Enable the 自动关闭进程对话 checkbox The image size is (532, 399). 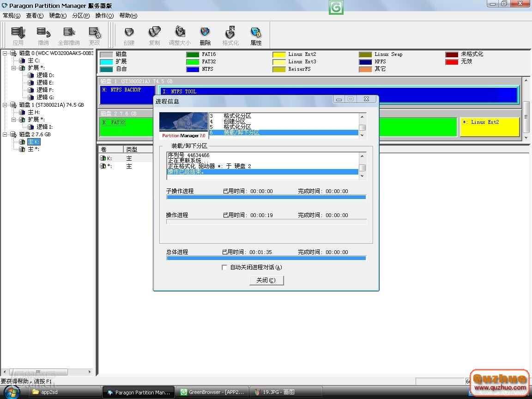point(224,267)
